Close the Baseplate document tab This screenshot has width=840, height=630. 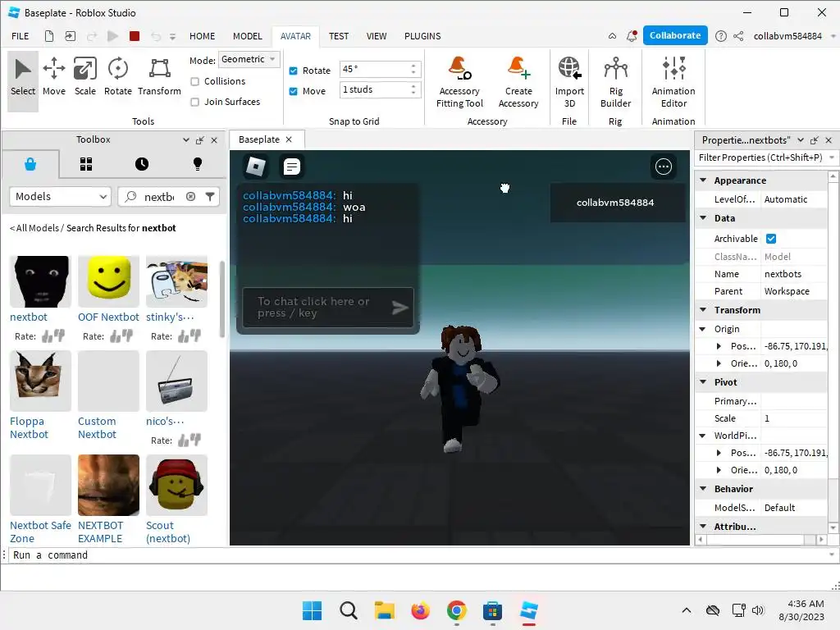point(289,139)
